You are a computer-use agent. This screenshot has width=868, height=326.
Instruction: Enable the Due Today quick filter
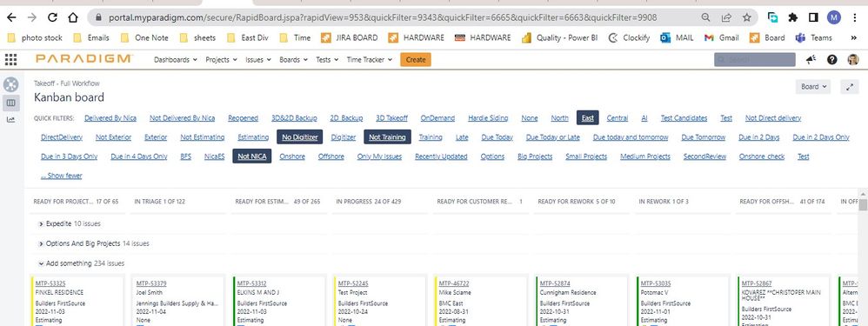497,137
